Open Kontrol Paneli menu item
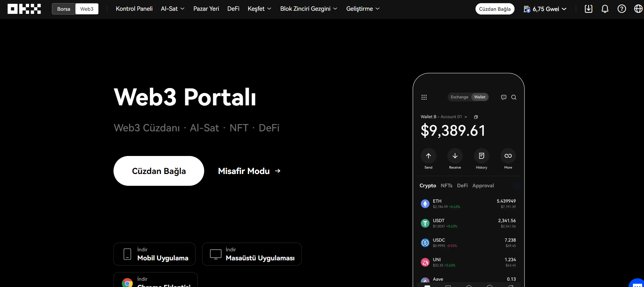644x287 pixels. click(134, 9)
